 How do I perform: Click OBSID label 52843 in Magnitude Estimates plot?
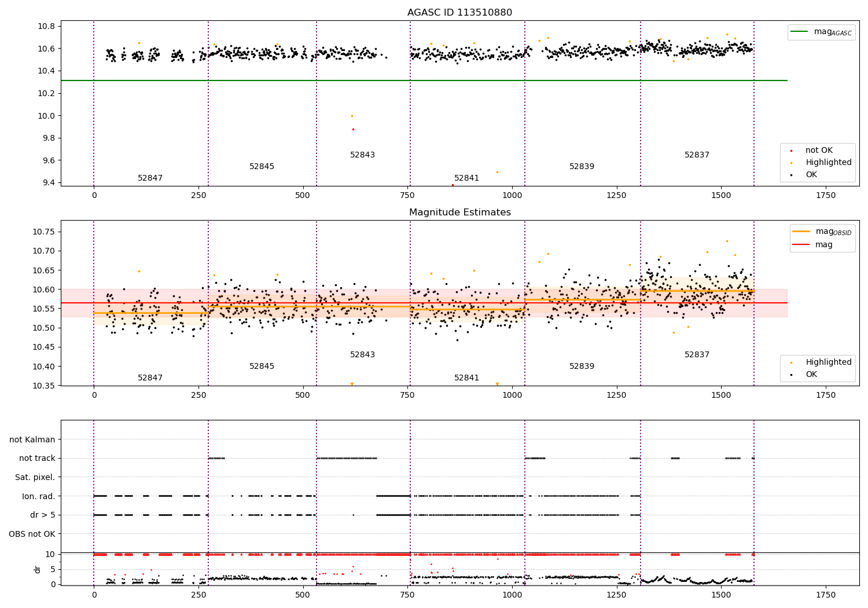click(362, 355)
